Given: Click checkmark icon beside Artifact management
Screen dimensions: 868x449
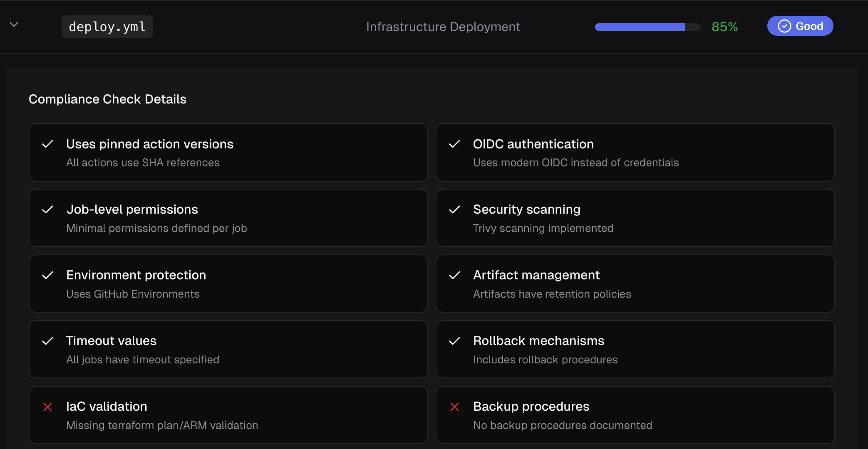Looking at the screenshot, I should point(454,275).
